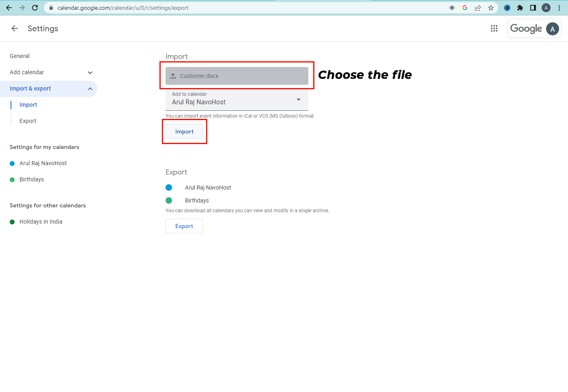Screen dimensions: 568x392
Task: Click the back arrow beside Settings
Action: pos(15,28)
